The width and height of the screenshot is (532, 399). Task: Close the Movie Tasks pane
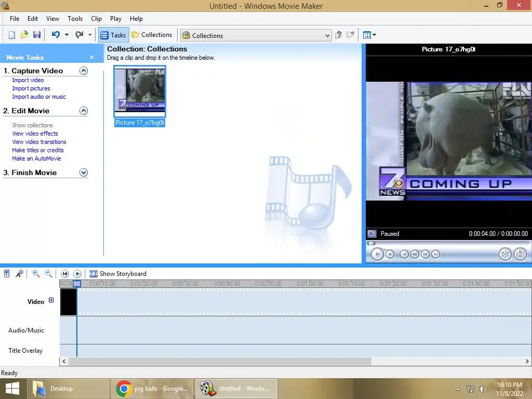pos(91,57)
